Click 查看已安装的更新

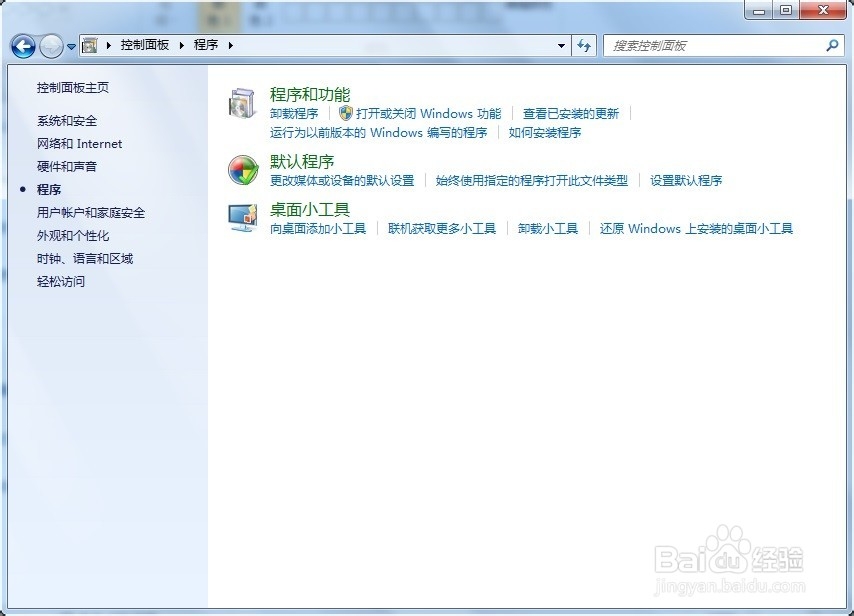pyautogui.click(x=571, y=114)
